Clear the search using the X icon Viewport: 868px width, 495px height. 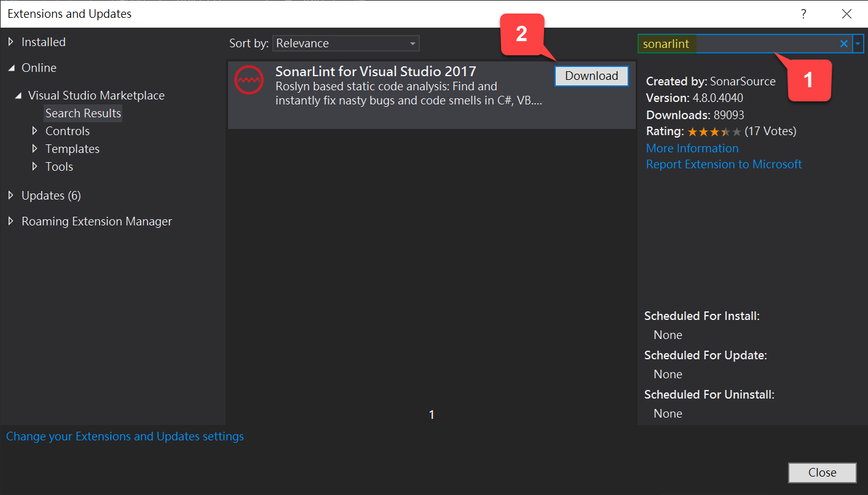click(844, 43)
